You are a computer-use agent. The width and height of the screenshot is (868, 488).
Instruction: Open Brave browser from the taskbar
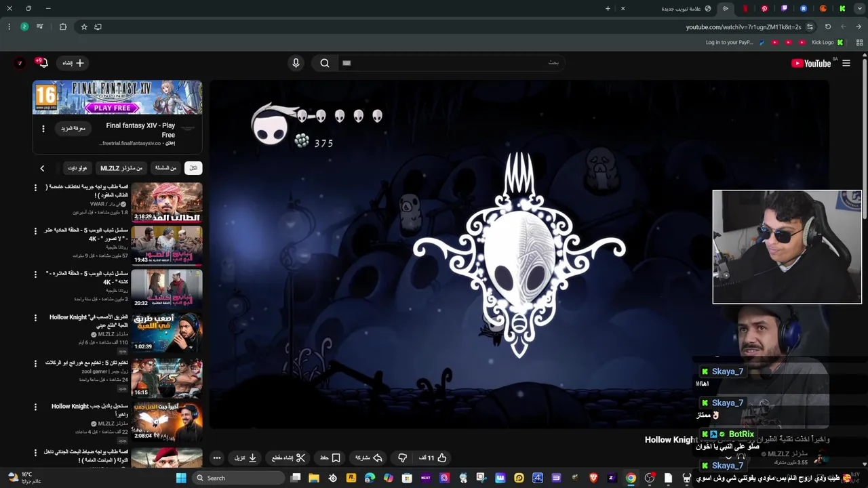pyautogui.click(x=594, y=478)
